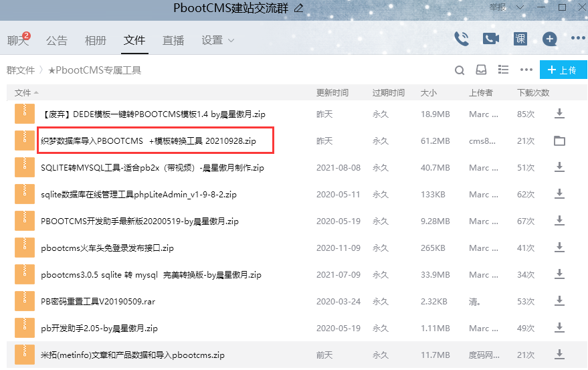Click the archive icon beside PB密码重置工具
This screenshot has width=588, height=370.
pos(25,301)
